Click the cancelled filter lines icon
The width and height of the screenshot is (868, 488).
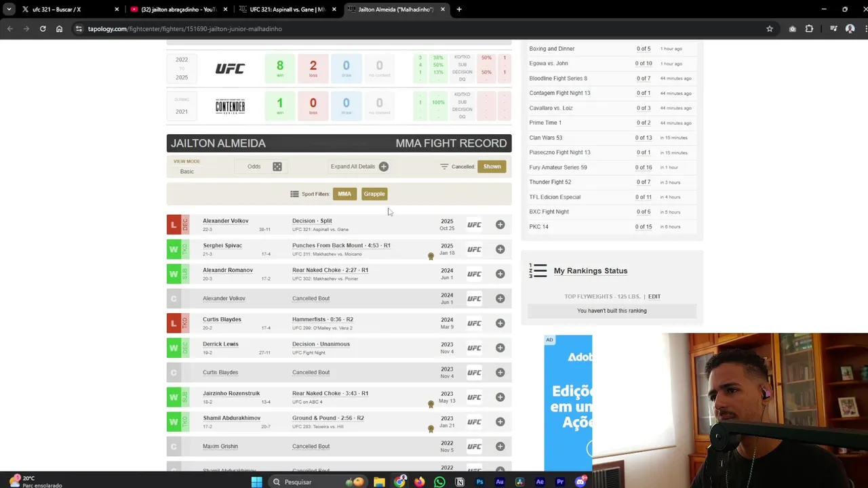(x=444, y=167)
